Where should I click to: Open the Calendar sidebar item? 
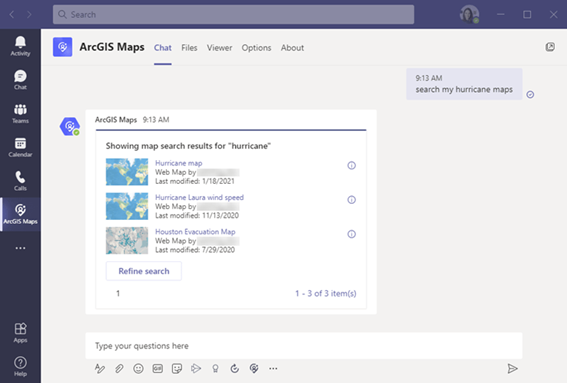[20, 147]
